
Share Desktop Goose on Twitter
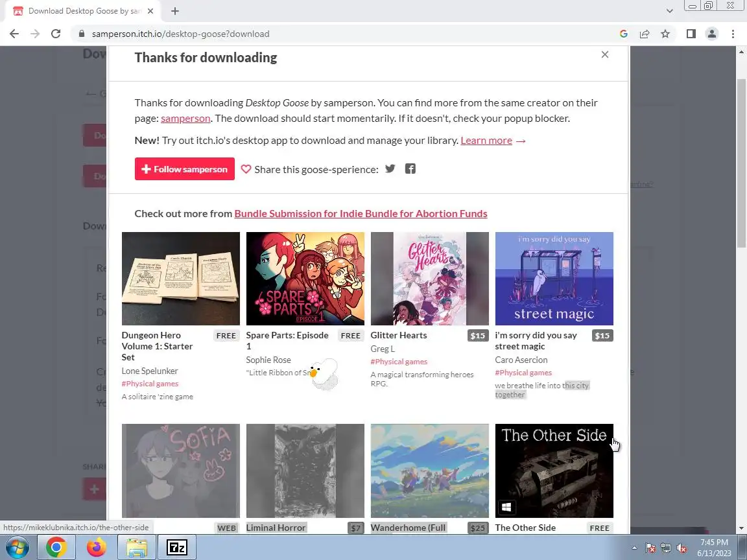[390, 169]
